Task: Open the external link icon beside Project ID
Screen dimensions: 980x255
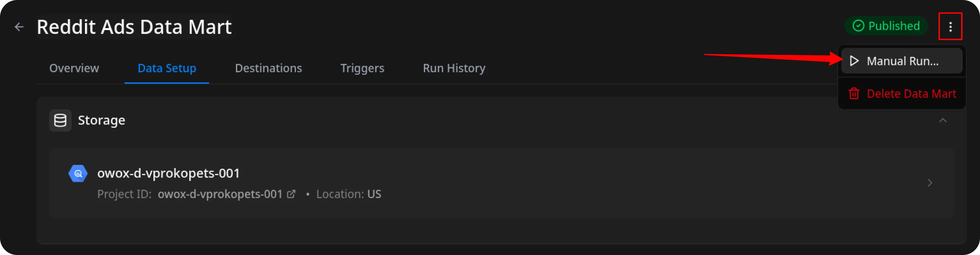Action: coord(291,194)
